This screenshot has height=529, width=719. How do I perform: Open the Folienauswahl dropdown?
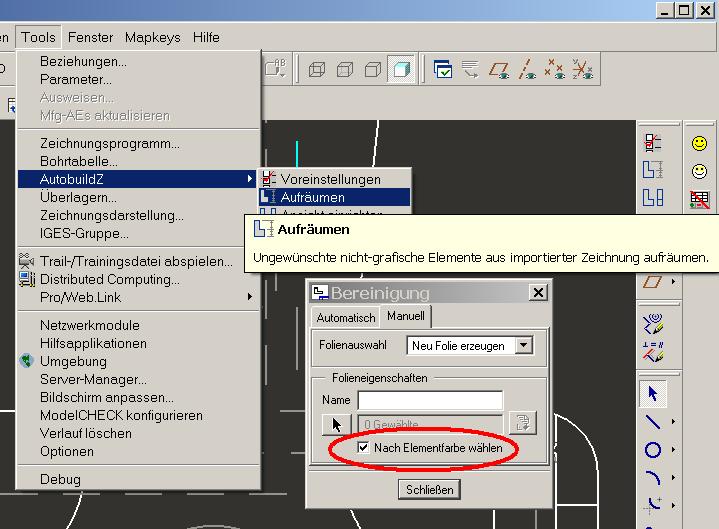pos(522,346)
